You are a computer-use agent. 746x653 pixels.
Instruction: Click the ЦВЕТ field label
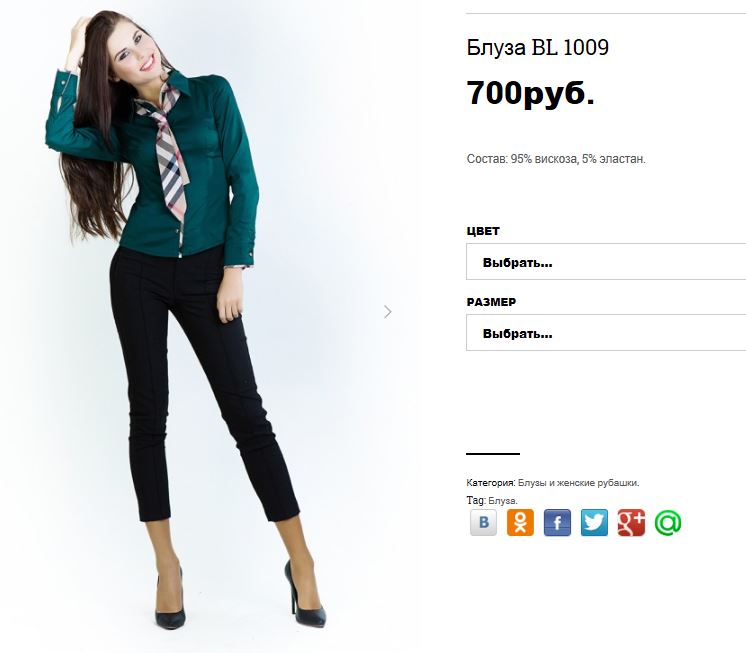pyautogui.click(x=483, y=231)
